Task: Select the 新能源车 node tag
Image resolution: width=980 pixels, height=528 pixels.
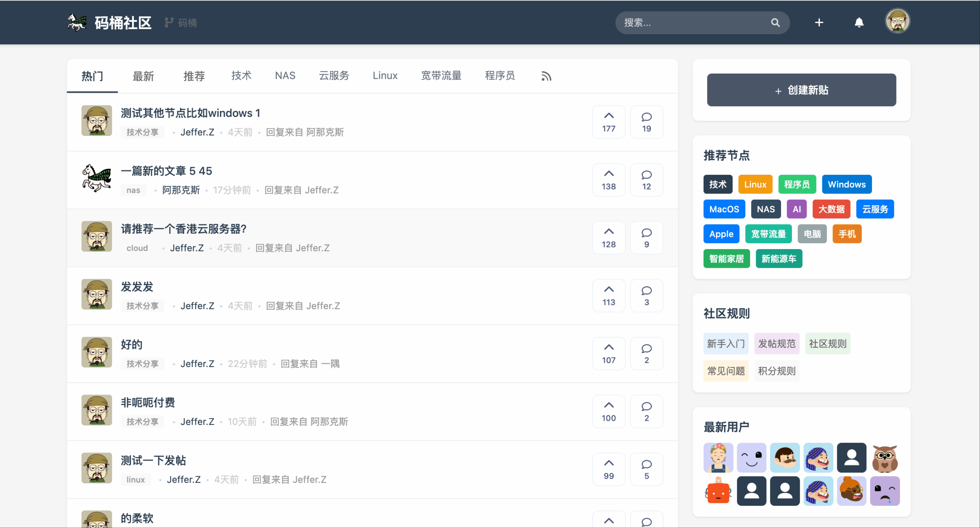Action: pyautogui.click(x=779, y=259)
